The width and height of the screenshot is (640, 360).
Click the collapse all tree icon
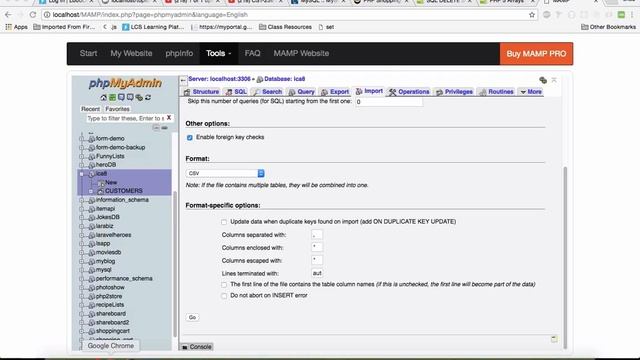[x=156, y=128]
